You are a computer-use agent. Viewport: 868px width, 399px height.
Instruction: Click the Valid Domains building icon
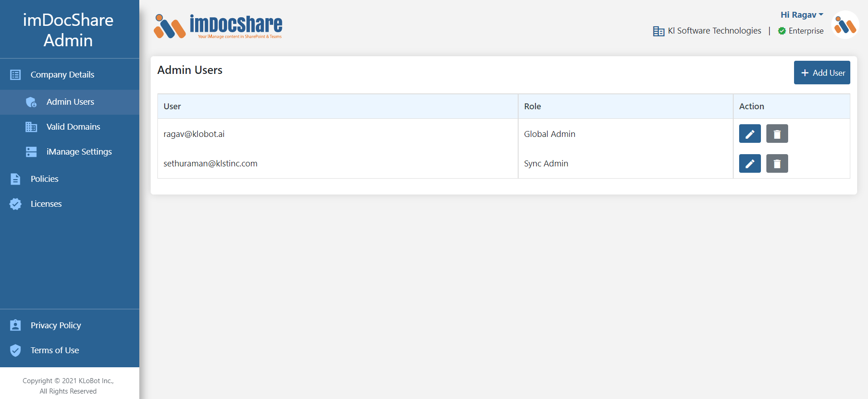click(31, 127)
